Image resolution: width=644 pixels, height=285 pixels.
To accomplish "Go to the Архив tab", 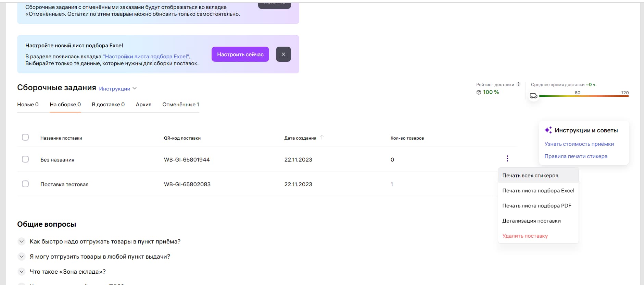I will [143, 105].
